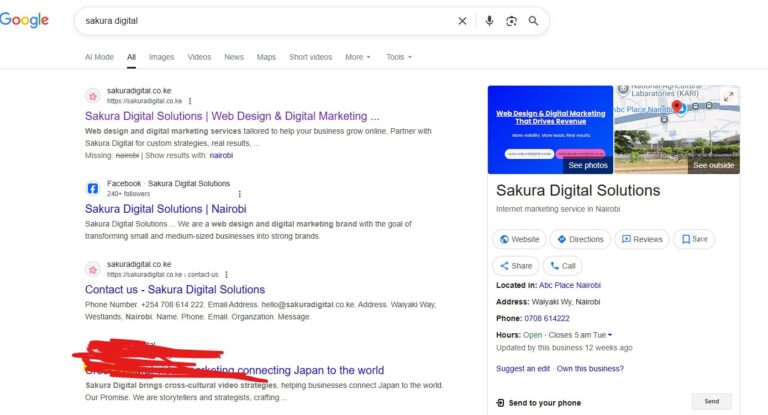Share the business listing
Image resolution: width=768 pixels, height=415 pixels.
coord(516,266)
